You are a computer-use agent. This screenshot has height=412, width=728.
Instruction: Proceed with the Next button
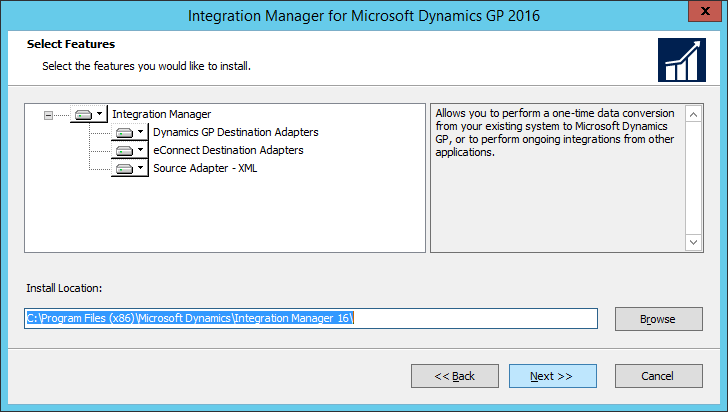point(552,376)
